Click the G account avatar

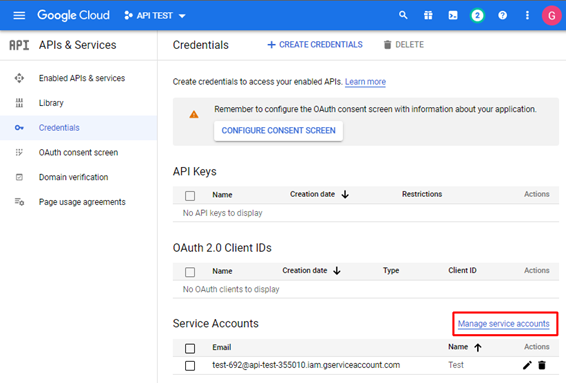[551, 16]
